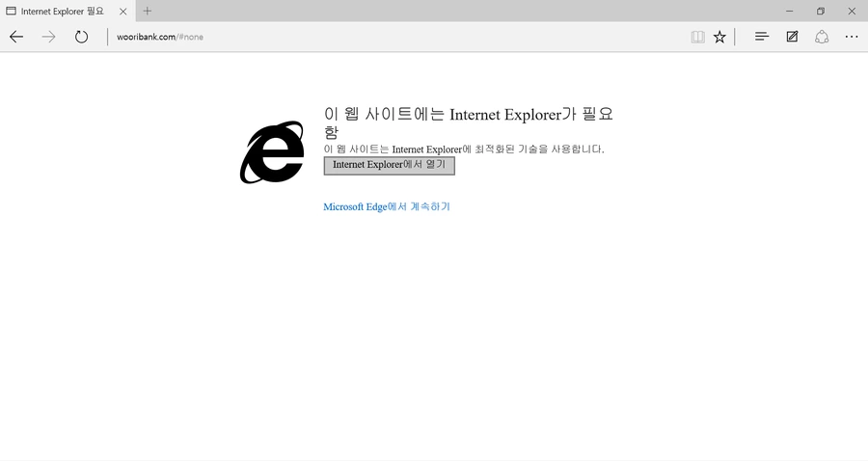Click Internet Explorer에서 열기 button
Screen dimensions: 868x461
click(390, 166)
